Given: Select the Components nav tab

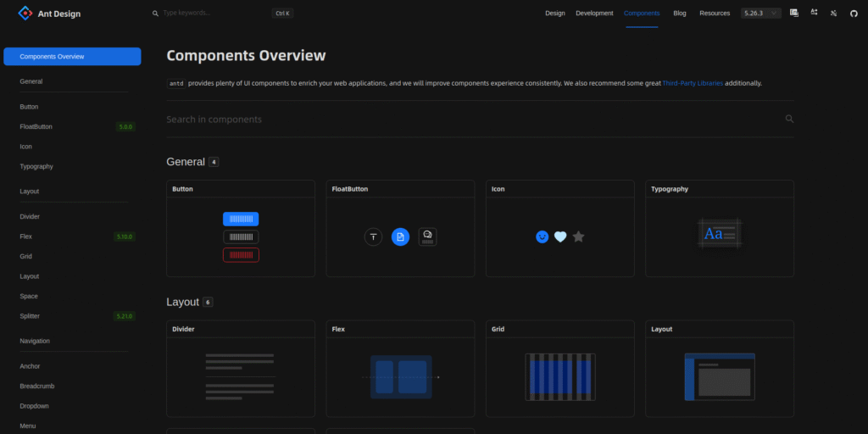Looking at the screenshot, I should click(x=642, y=14).
